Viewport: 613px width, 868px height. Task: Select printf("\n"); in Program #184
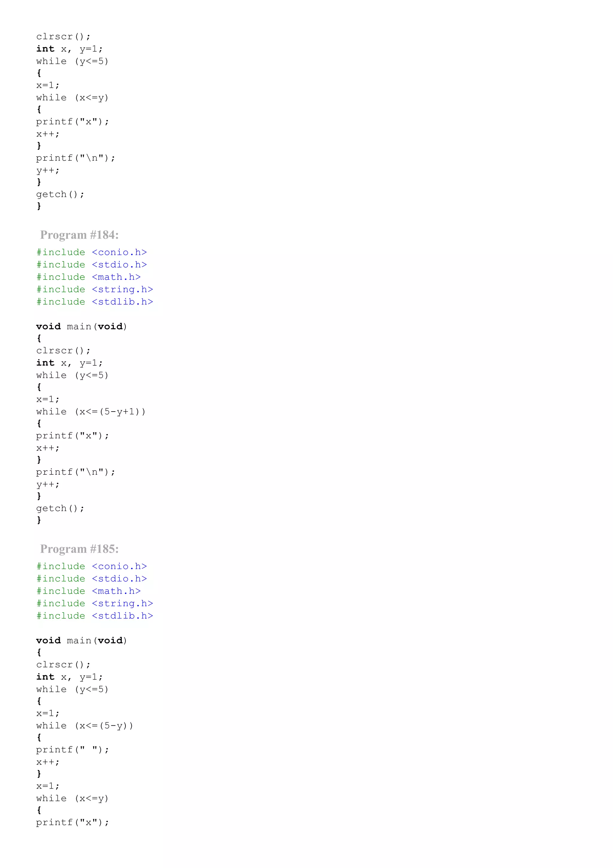pos(75,472)
